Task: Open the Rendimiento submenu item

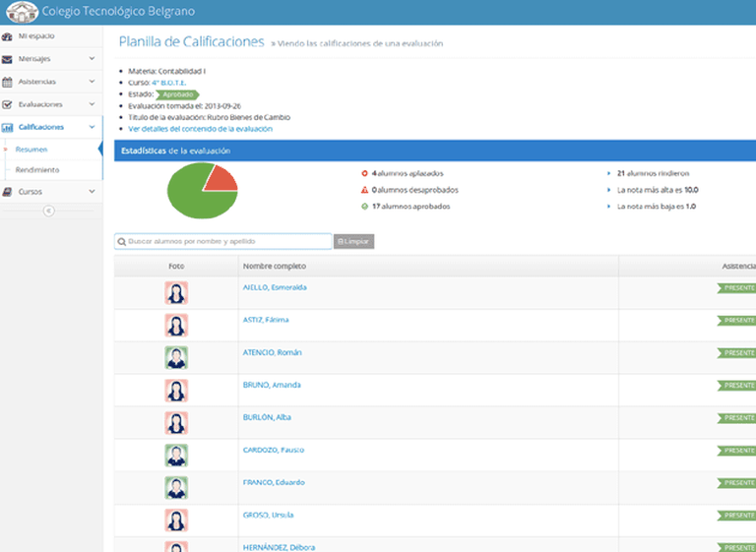Action: coord(36,169)
